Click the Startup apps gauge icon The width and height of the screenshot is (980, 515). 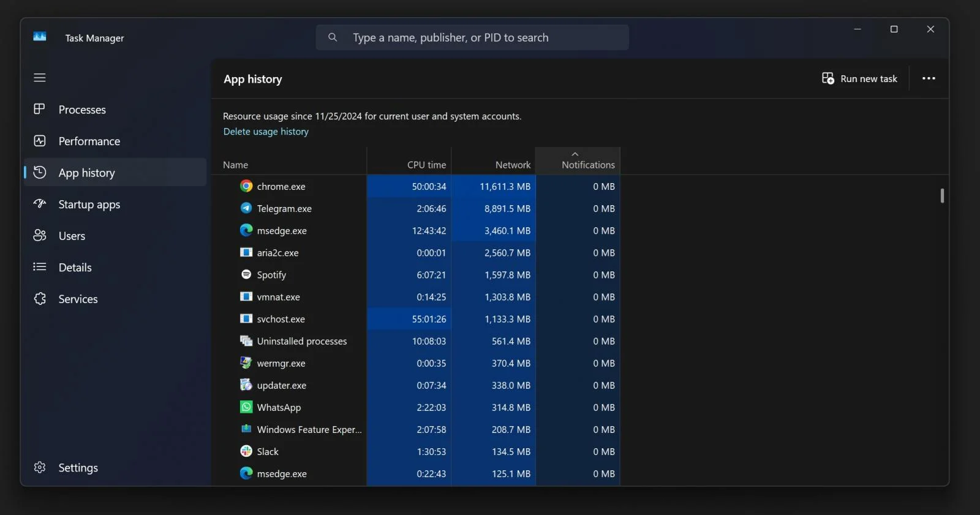(x=40, y=204)
